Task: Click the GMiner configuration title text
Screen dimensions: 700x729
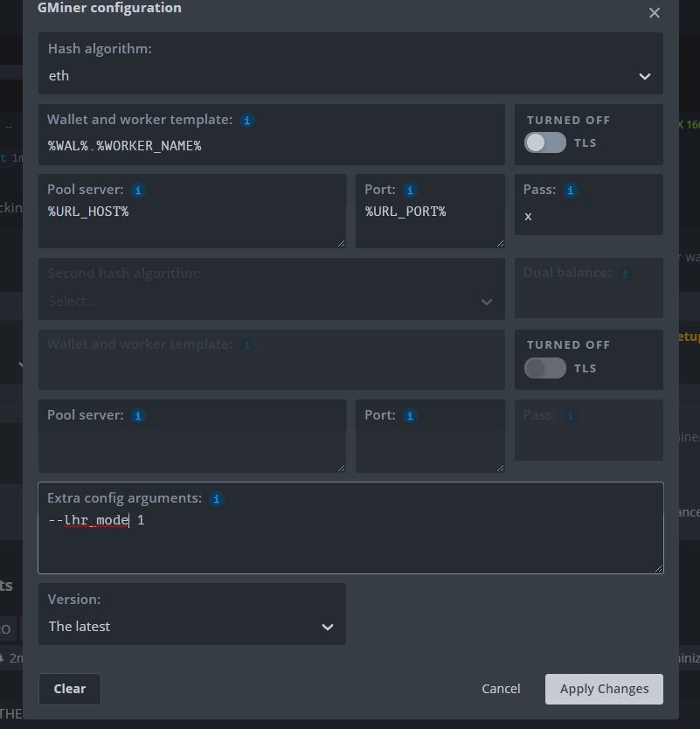Action: coord(109,8)
